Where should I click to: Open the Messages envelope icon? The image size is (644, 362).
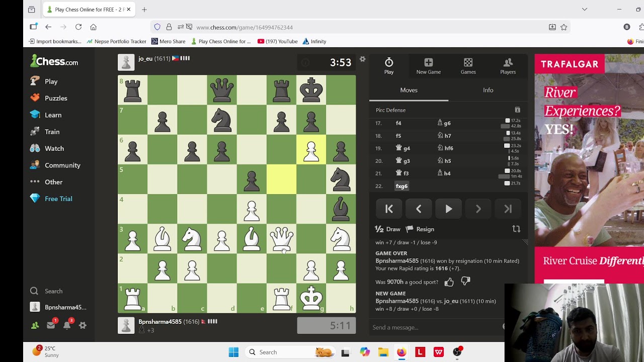51,325
